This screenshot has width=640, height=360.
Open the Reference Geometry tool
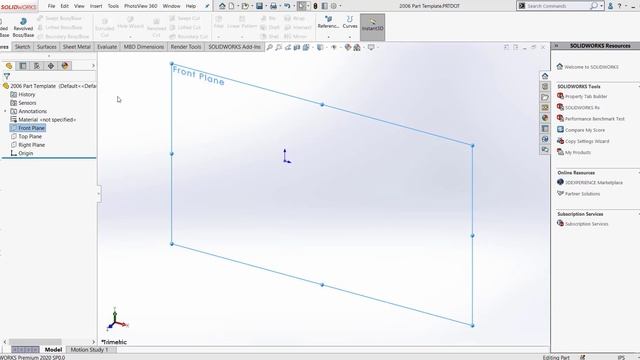tap(328, 22)
